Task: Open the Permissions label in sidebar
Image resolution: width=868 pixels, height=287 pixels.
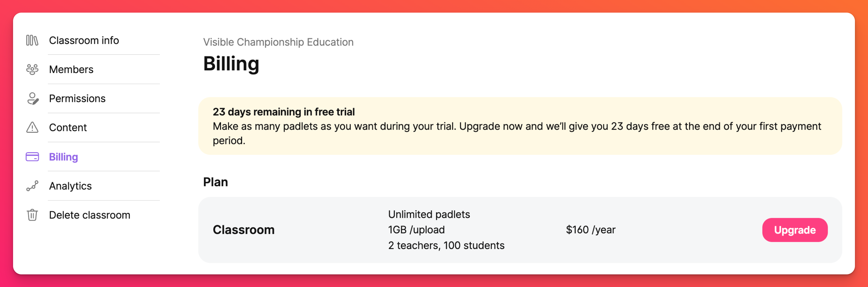Action: 77,99
